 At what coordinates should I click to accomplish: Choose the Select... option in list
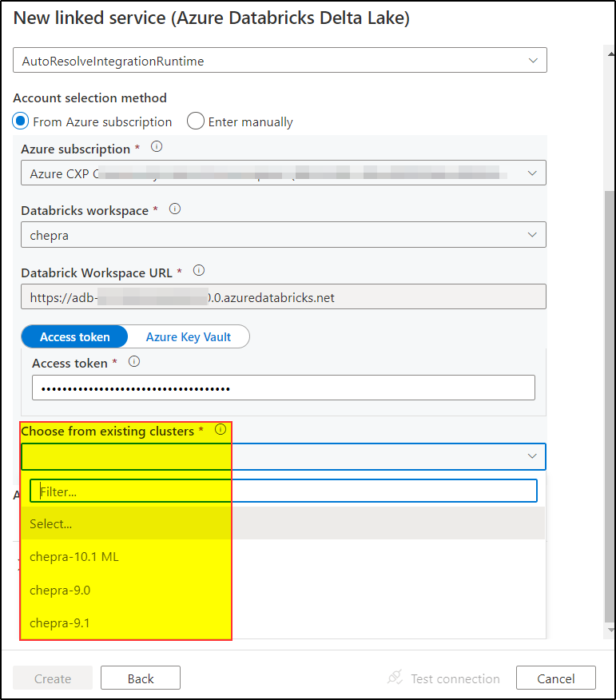click(284, 523)
